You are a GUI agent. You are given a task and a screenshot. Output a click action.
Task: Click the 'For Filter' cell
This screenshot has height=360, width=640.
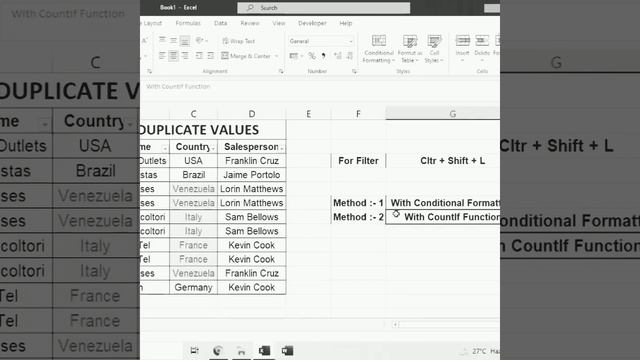point(358,161)
